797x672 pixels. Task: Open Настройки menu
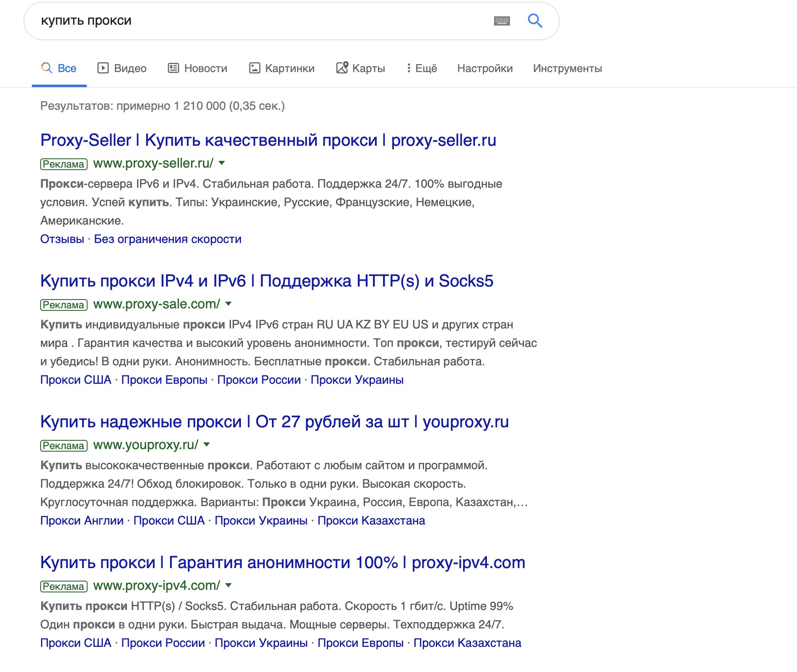pos(485,68)
